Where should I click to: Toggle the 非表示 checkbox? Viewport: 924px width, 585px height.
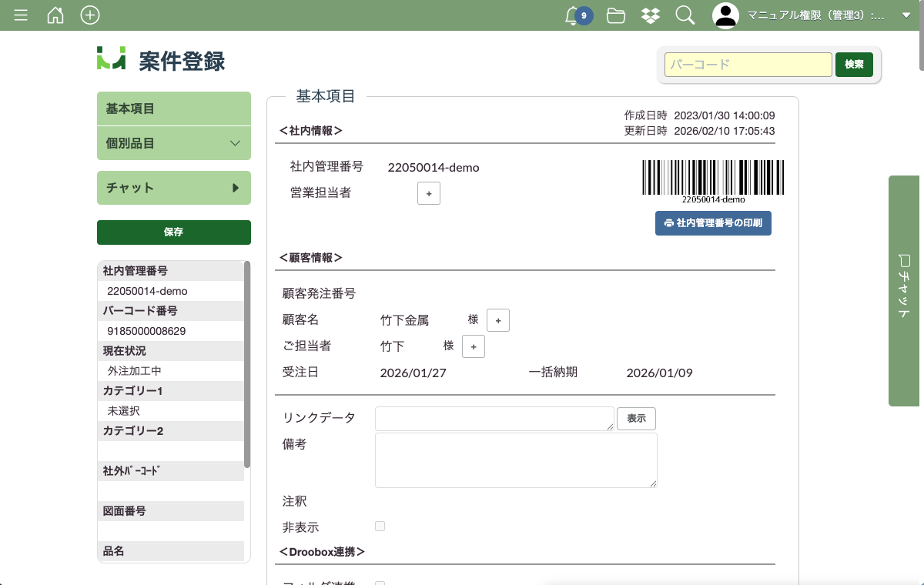[380, 526]
